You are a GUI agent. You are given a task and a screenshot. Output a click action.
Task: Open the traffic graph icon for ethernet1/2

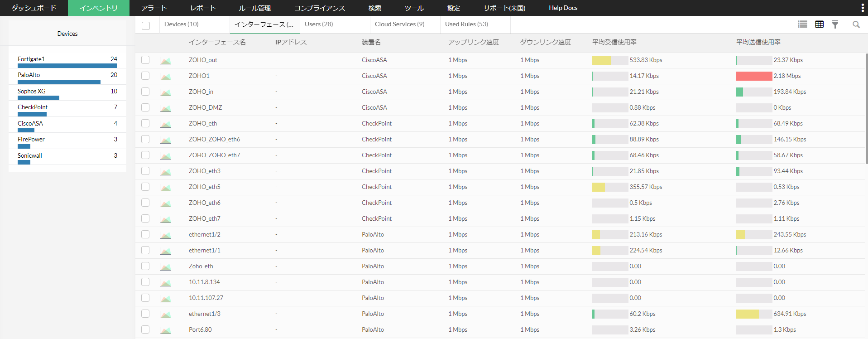point(165,235)
